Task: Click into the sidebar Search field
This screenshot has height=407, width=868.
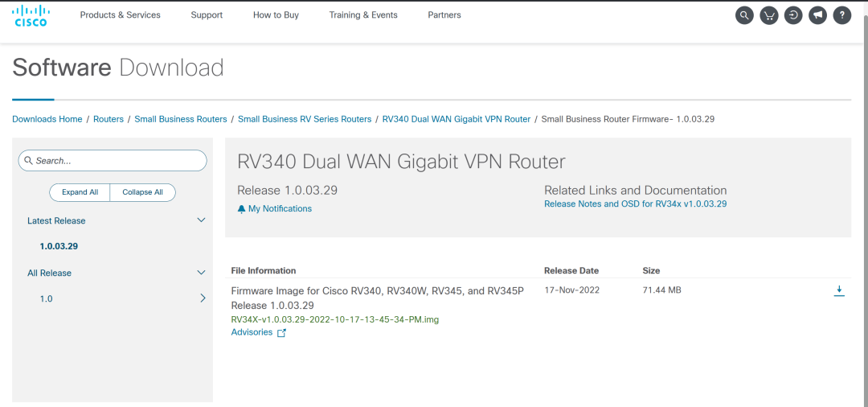Action: click(x=117, y=161)
